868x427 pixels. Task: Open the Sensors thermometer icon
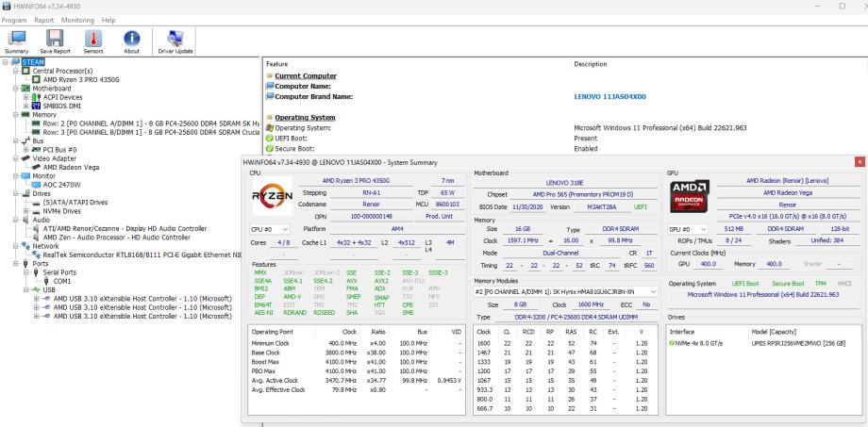(x=93, y=41)
